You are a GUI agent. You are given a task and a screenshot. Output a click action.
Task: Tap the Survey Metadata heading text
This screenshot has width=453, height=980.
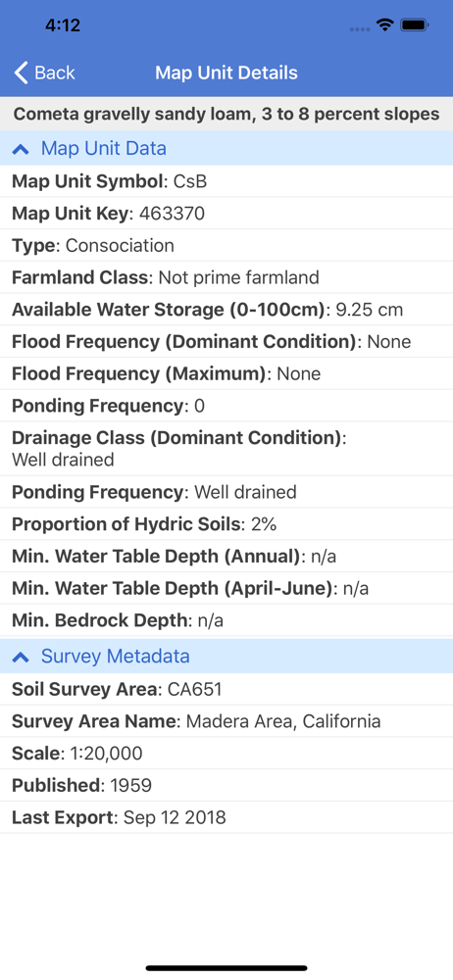[115, 656]
